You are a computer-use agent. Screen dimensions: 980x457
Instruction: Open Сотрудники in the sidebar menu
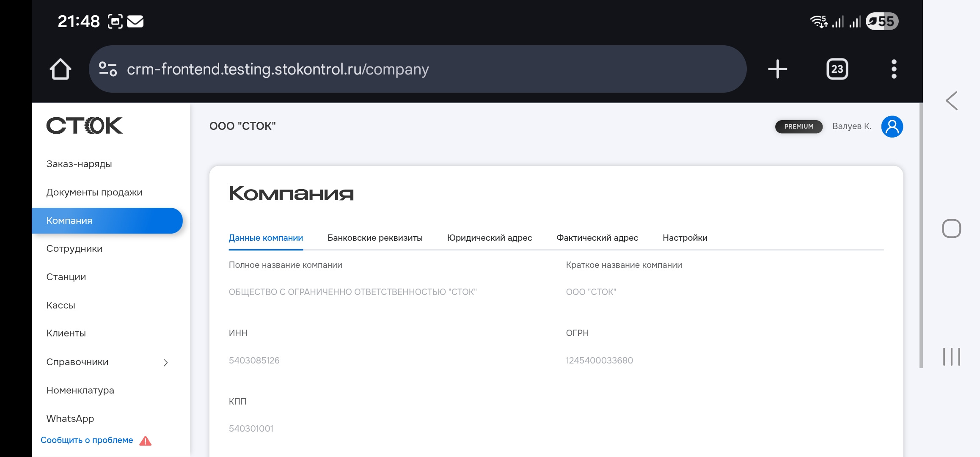coord(74,249)
